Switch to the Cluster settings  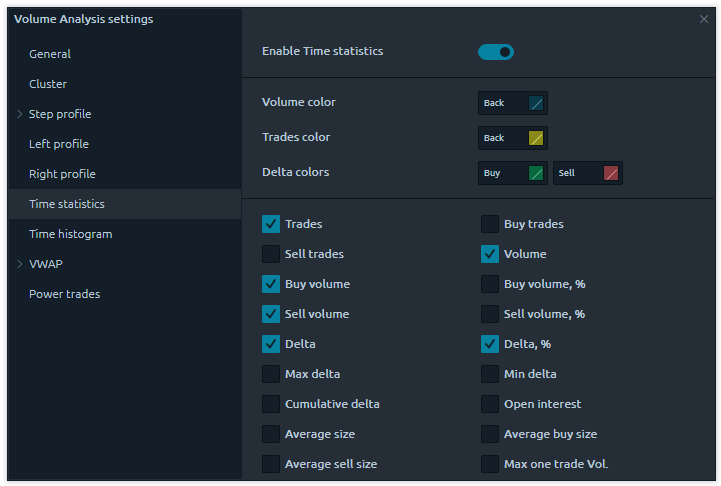tap(48, 84)
